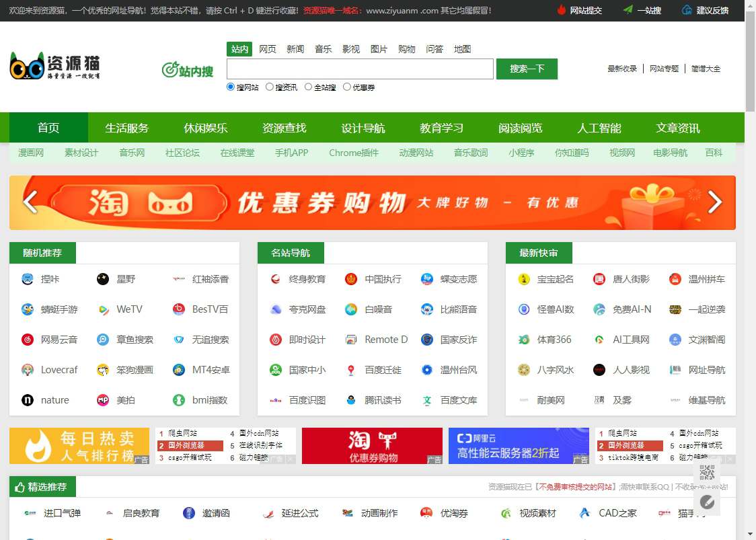Screen dimensions: 756x540
Task: Click the 百度迁徙 pin icon
Action: click(351, 370)
